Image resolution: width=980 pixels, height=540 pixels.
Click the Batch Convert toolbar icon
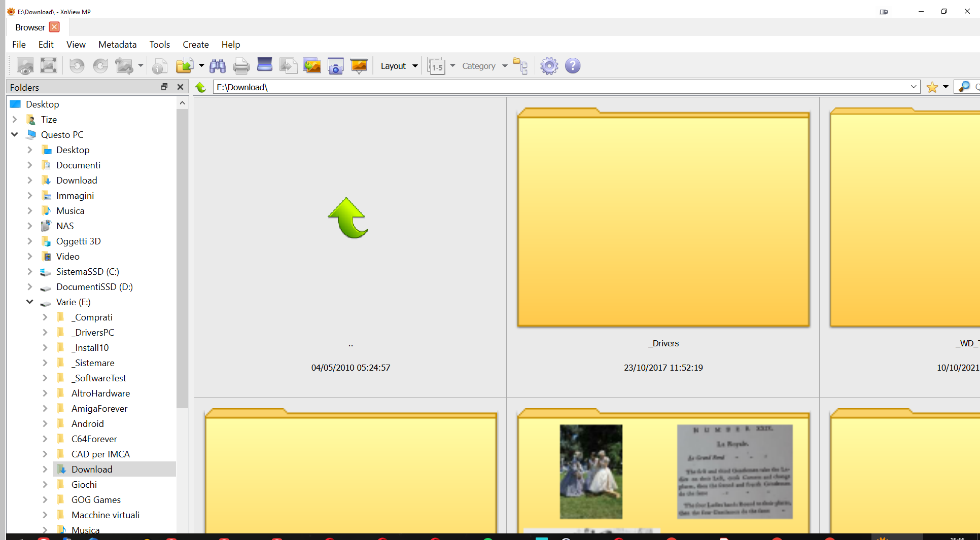312,66
